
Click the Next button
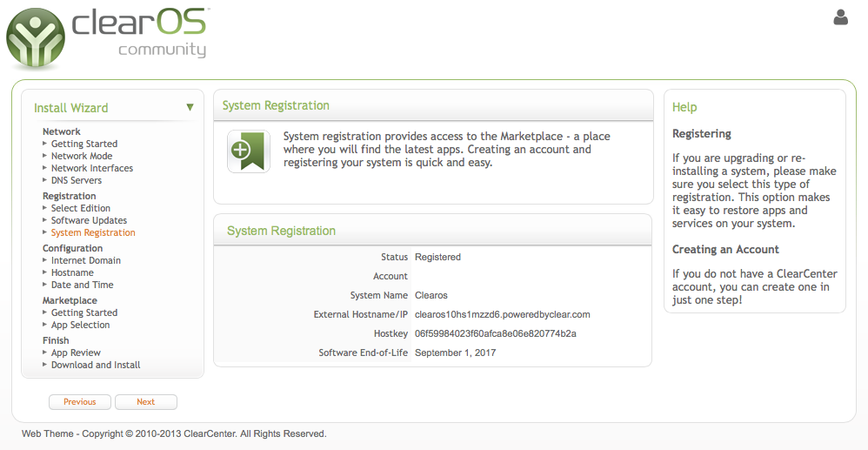145,402
